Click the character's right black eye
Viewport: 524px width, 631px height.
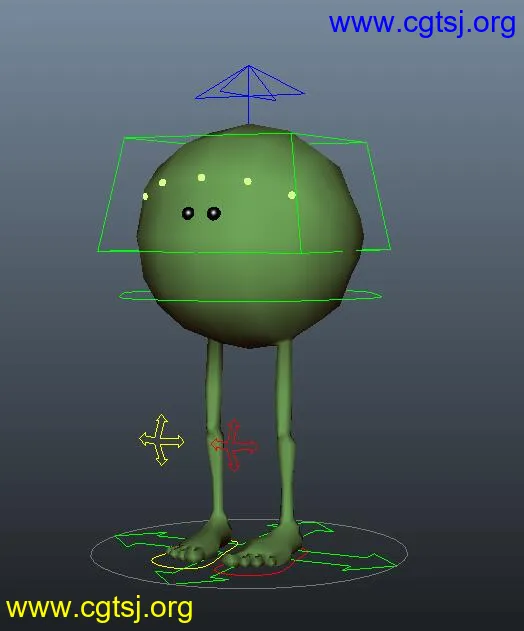(188, 213)
